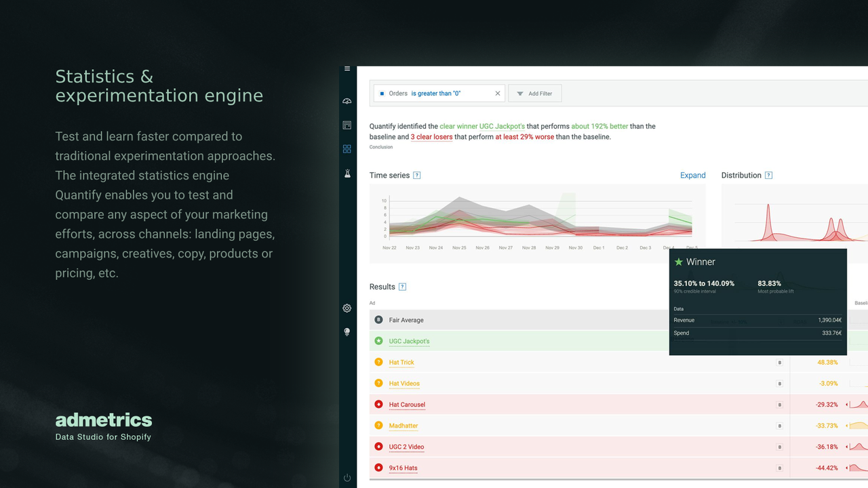The image size is (868, 488).
Task: Open the settings gear in the sidebar
Action: (x=347, y=308)
